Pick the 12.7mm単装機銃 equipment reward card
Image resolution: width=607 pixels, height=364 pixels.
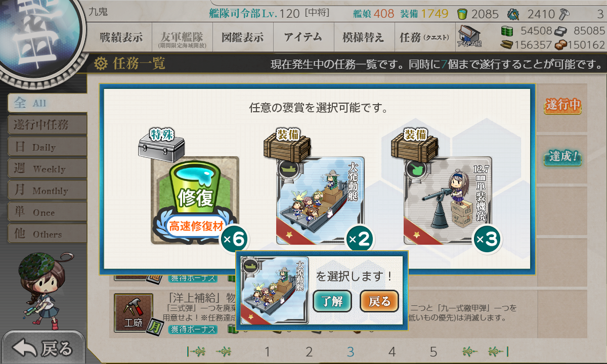[448, 201]
